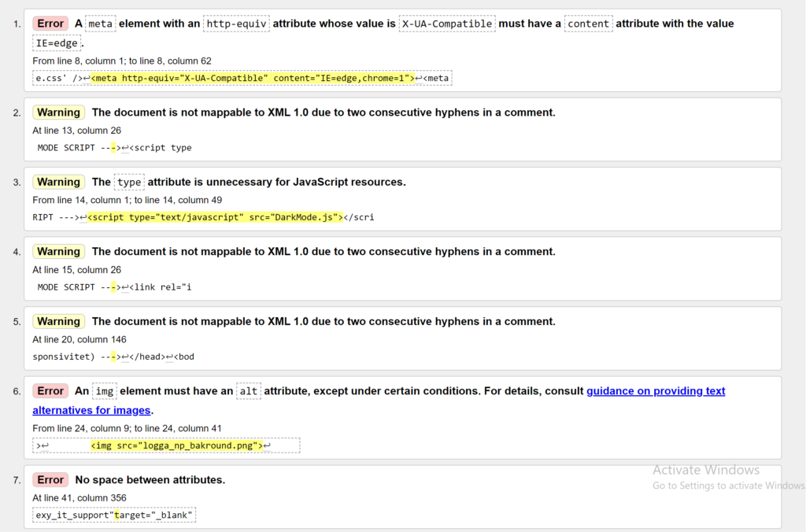Viewport: 806px width, 532px height.
Task: Select the 'alt' code term in error 6
Action: [x=249, y=391]
